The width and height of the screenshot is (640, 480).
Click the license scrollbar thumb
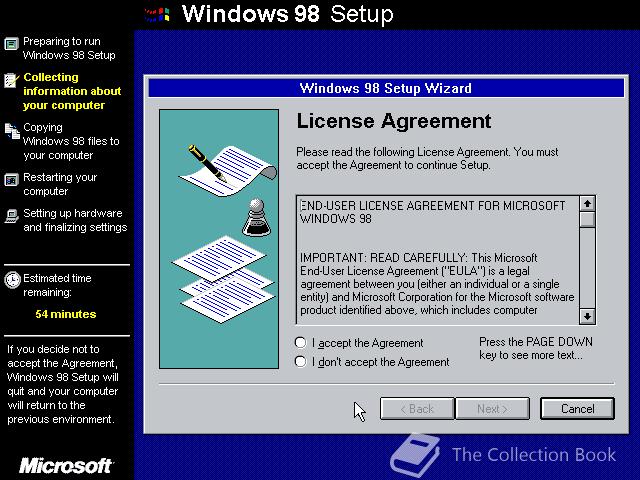[587, 220]
